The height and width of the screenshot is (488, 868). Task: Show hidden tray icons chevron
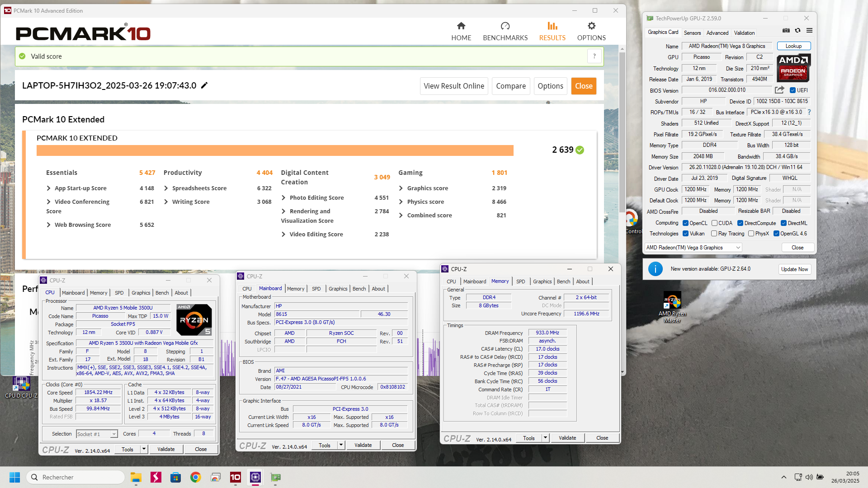coord(784,477)
